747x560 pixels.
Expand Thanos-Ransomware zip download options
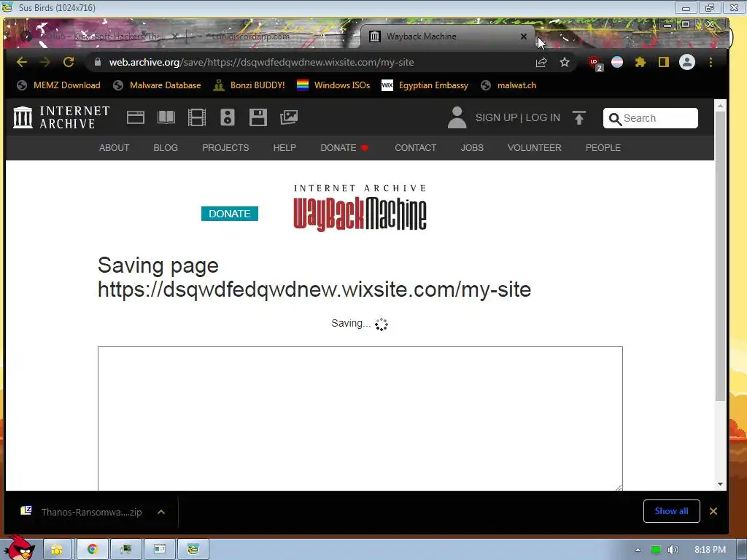click(161, 512)
